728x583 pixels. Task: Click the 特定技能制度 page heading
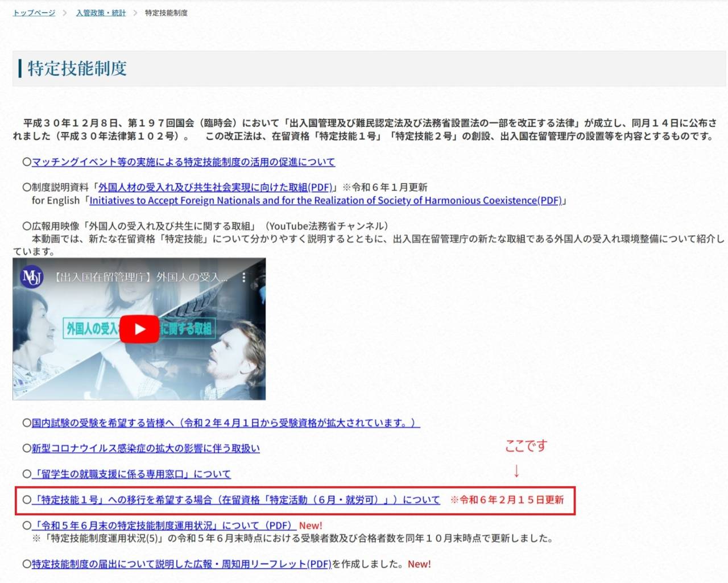point(77,68)
